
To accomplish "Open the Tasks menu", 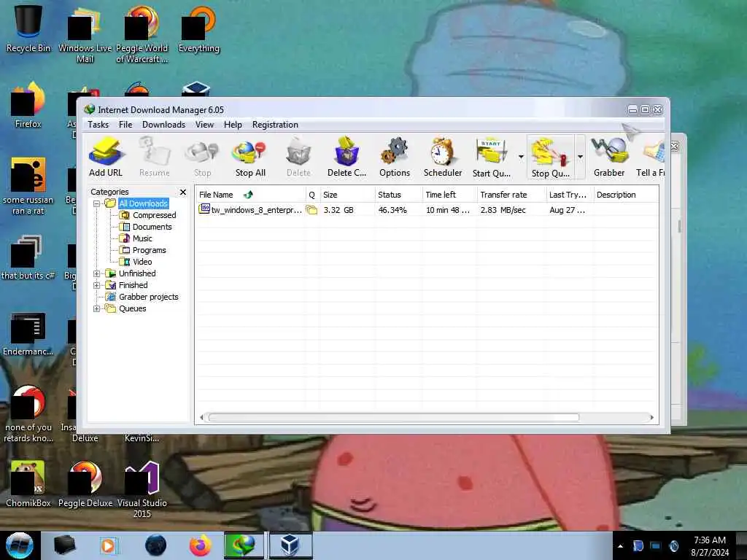I will click(98, 125).
